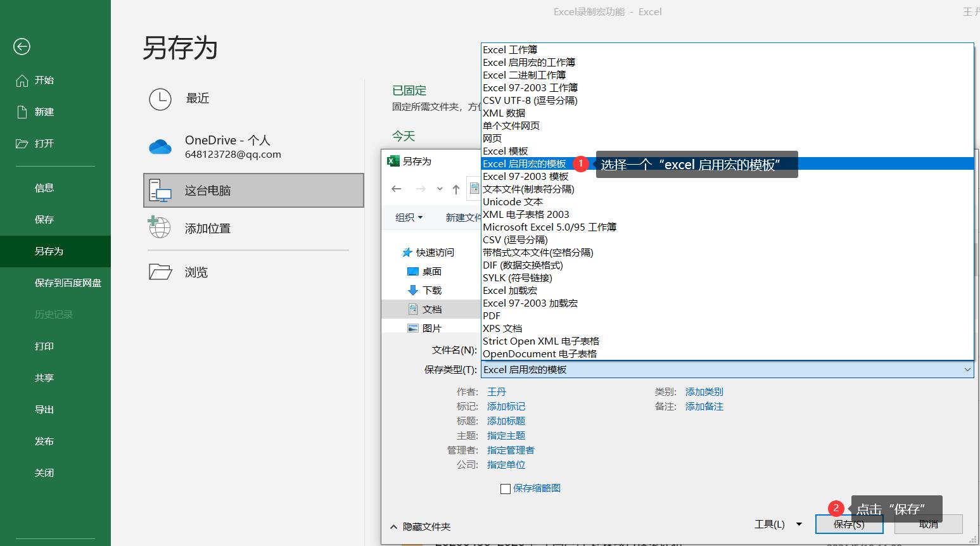Click the OneDrive cloud icon
Screen dimensions: 980x546
[160, 147]
